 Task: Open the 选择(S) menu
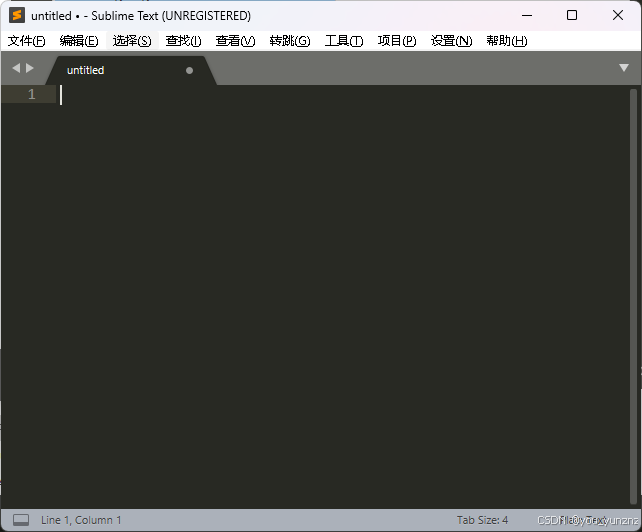click(x=132, y=41)
